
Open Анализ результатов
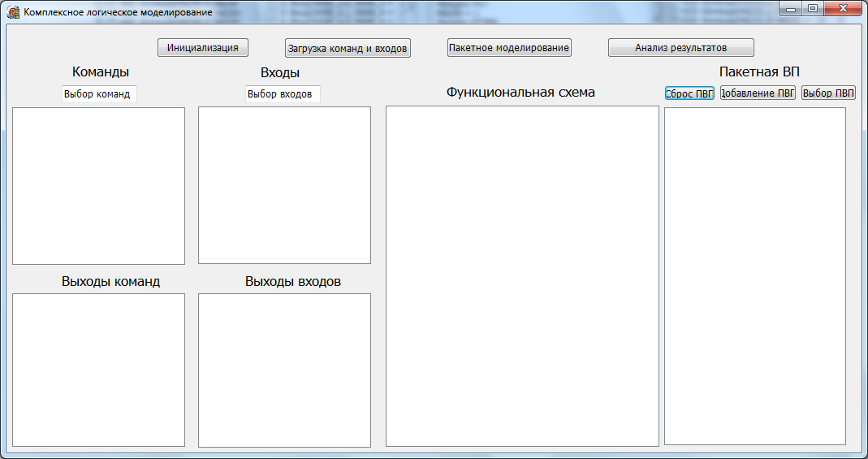(681, 48)
